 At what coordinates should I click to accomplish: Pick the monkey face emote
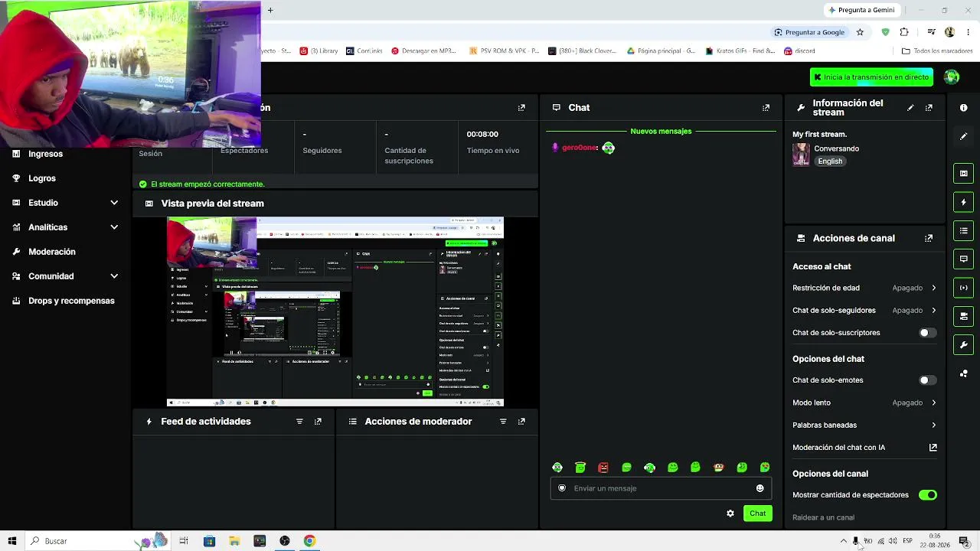[718, 468]
